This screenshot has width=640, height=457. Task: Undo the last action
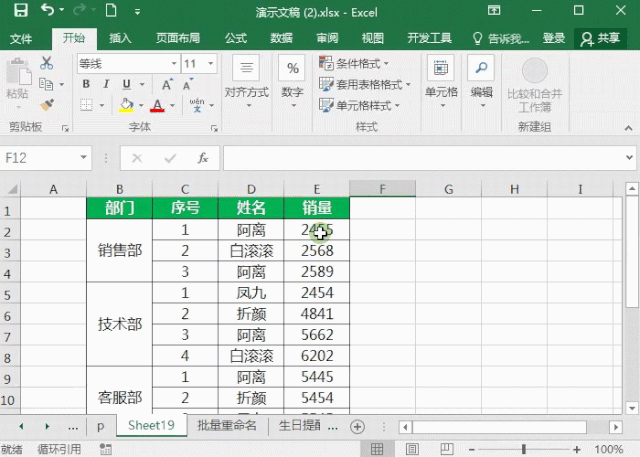point(47,10)
